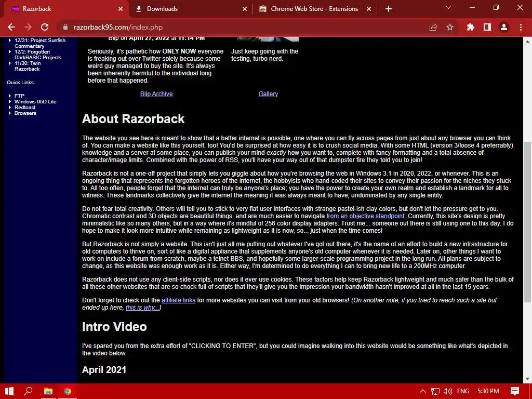The width and height of the screenshot is (532, 399).
Task: Open the Windows 95D Lite quick link
Action: [35, 102]
